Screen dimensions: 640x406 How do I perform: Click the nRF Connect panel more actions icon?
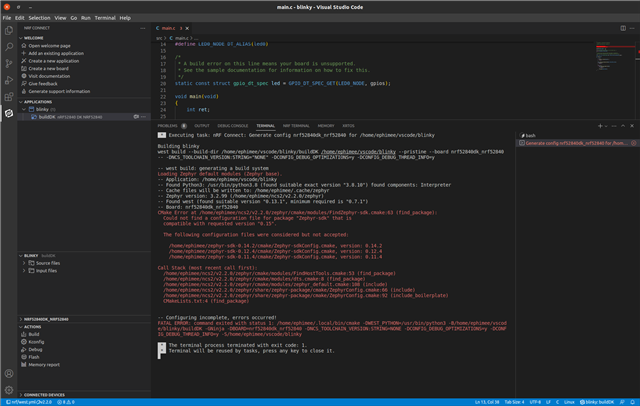(x=142, y=28)
